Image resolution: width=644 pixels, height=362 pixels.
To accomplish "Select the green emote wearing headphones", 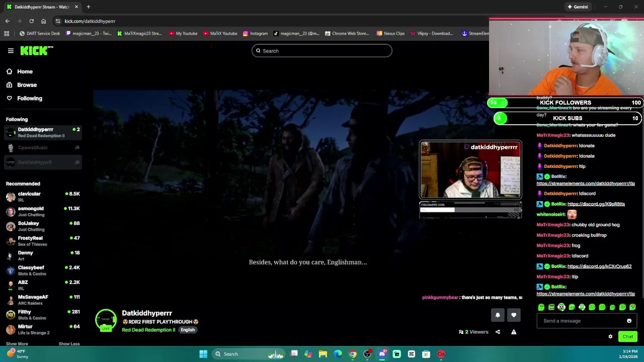I will pyautogui.click(x=561, y=307).
